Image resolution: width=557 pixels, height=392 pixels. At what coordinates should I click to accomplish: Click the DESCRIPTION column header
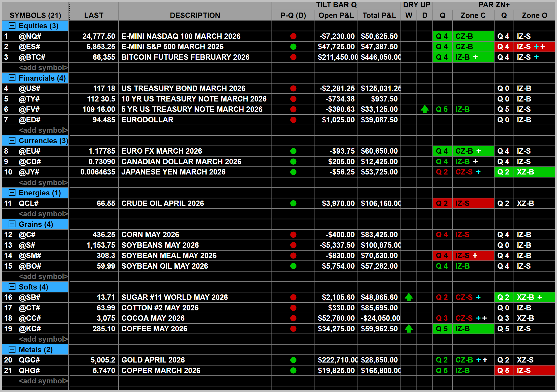tap(195, 15)
